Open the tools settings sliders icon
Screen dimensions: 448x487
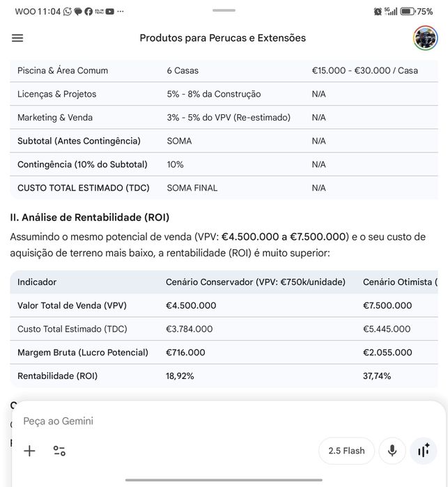(x=60, y=451)
